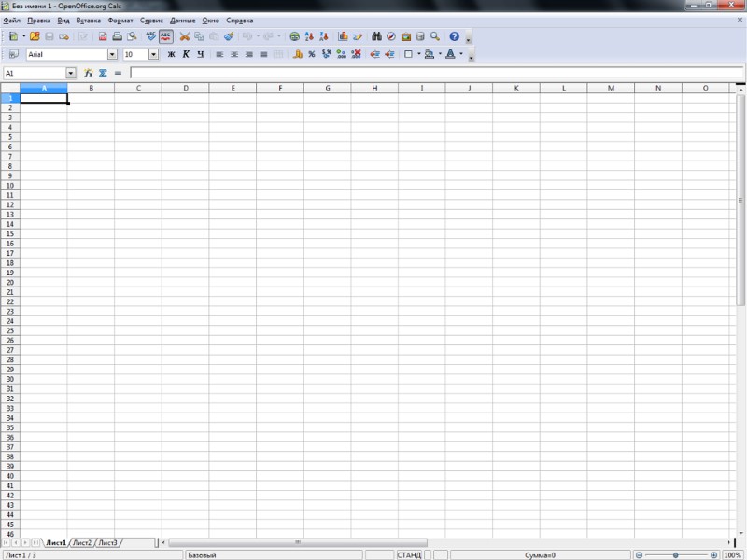Image resolution: width=747 pixels, height=560 pixels.
Task: Sort ascending using the A-Z icon
Action: (x=309, y=36)
